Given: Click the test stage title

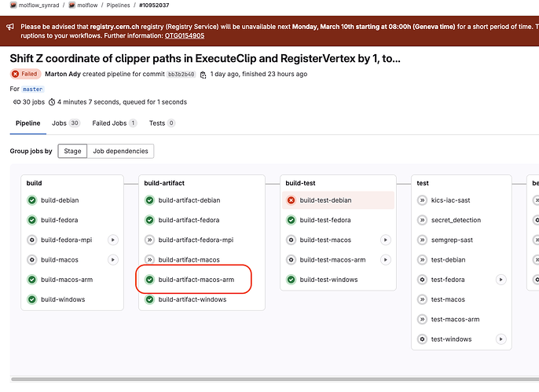Looking at the screenshot, I should (x=423, y=183).
